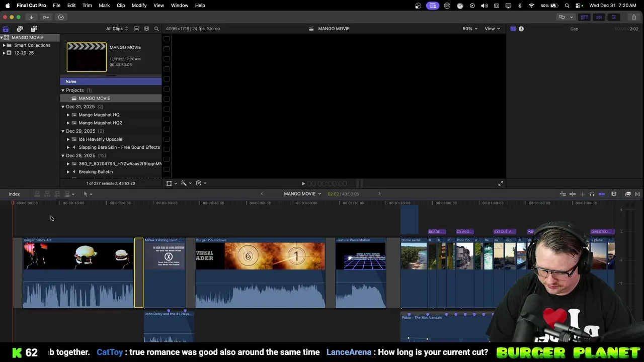Viewport: 644px width, 362px height.
Task: Open the Window menu
Action: click(180, 6)
